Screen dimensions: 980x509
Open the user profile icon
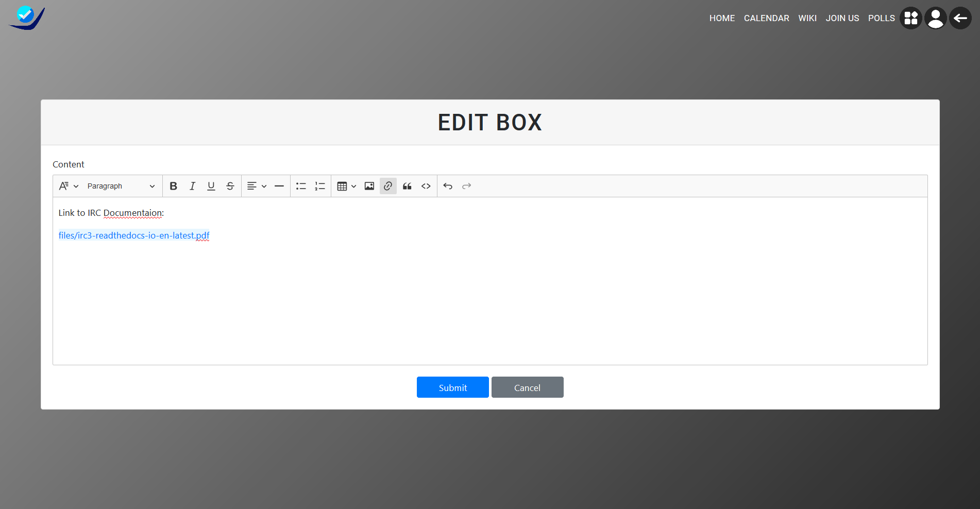click(936, 18)
